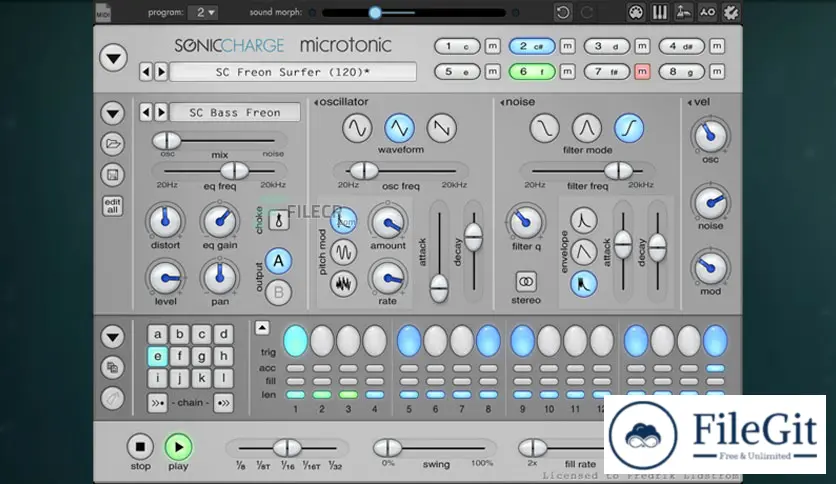Click the swing slider handle

pos(388,448)
